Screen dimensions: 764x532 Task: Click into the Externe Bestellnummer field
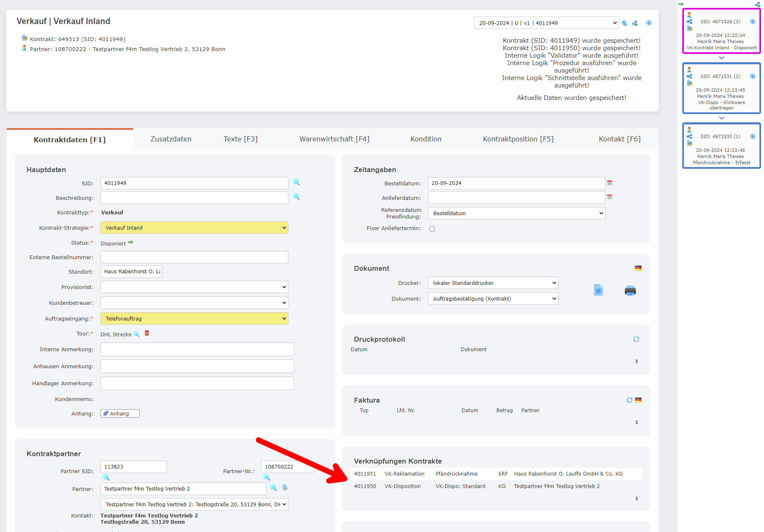(x=194, y=257)
